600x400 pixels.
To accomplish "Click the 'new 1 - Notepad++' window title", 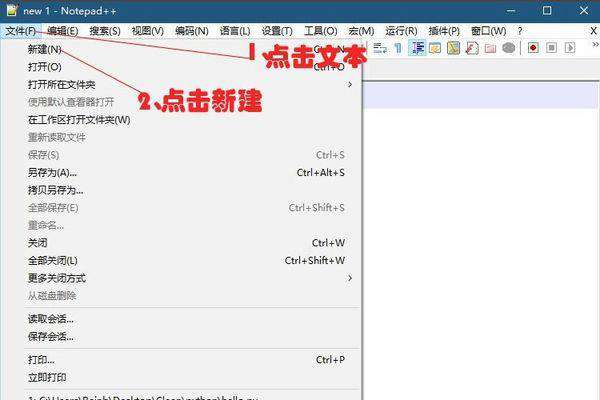I will coord(70,11).
